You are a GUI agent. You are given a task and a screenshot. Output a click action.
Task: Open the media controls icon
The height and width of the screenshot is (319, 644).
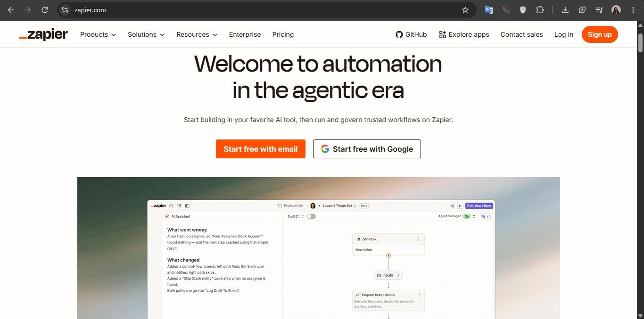(599, 10)
